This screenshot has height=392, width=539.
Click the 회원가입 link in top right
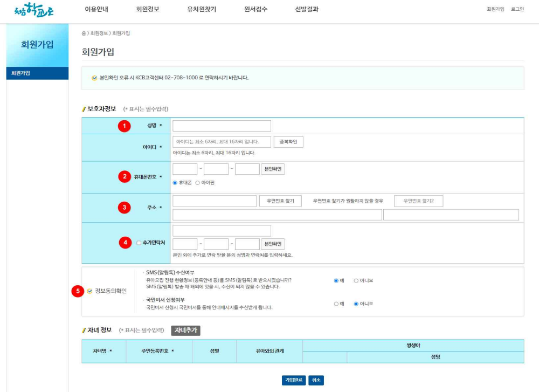click(495, 9)
